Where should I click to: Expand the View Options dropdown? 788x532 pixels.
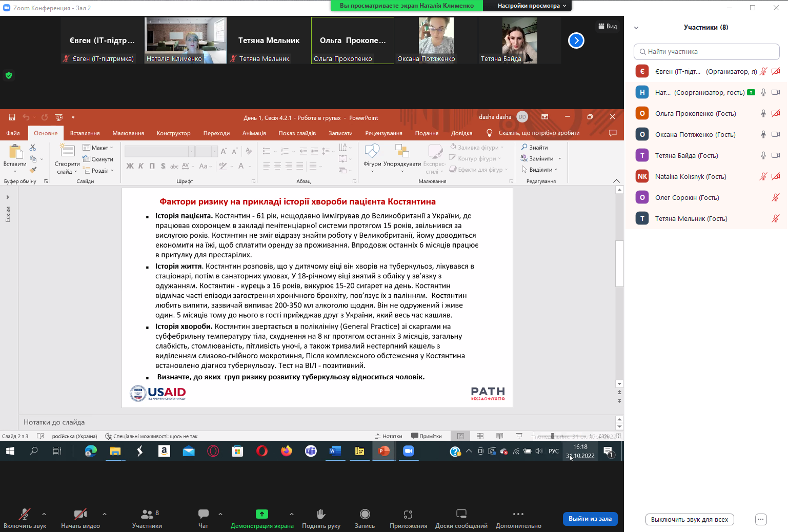point(532,6)
